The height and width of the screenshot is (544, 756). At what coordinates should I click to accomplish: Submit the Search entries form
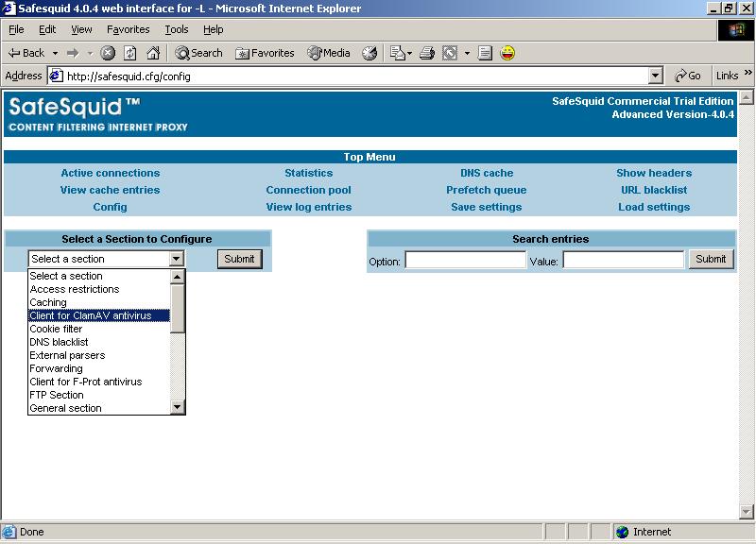[x=711, y=259]
